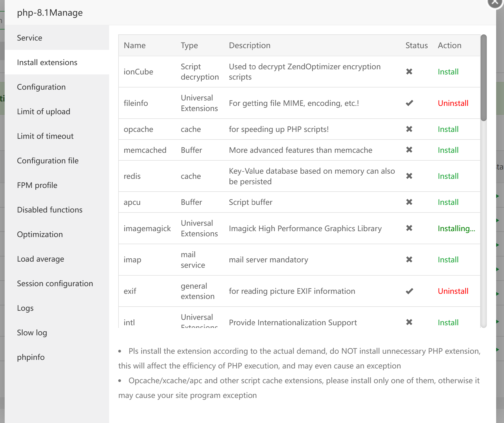Click the exif installed checkmark icon

click(409, 291)
